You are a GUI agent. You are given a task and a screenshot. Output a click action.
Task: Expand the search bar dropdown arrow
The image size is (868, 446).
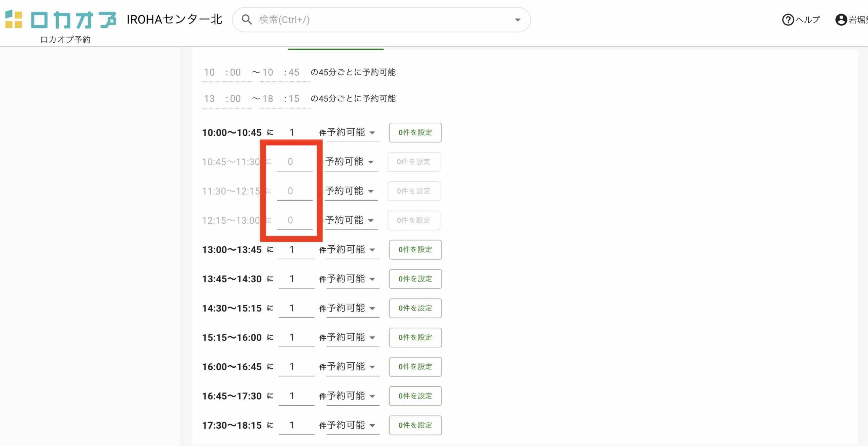click(517, 20)
